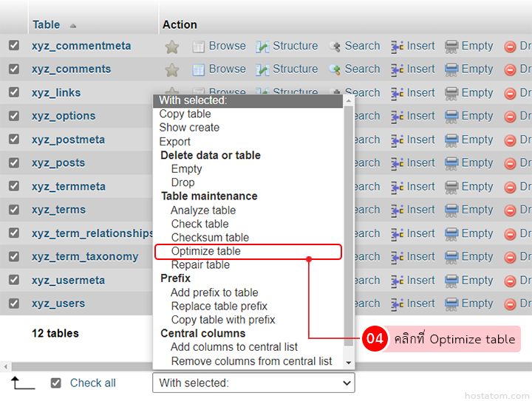
Task: Open the With selected dropdown
Action: tap(253, 383)
